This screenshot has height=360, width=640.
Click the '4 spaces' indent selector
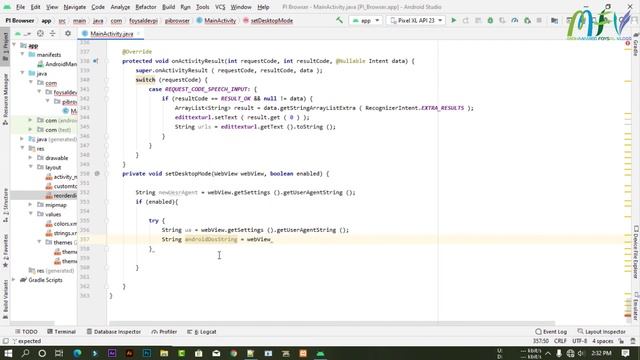pos(602,341)
